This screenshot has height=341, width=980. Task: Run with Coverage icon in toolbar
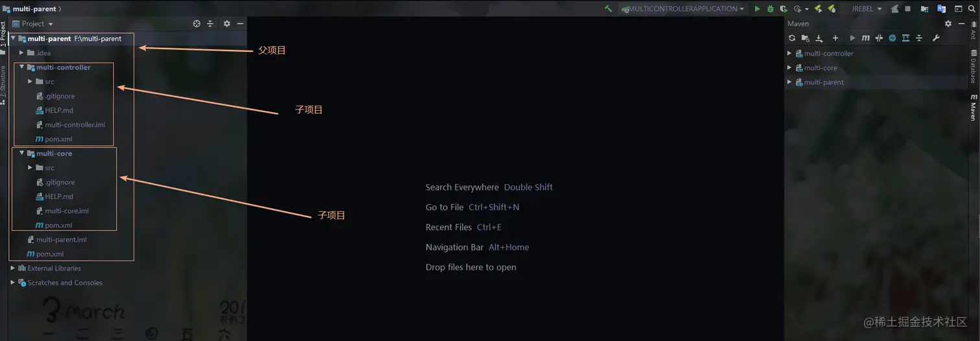coord(784,9)
